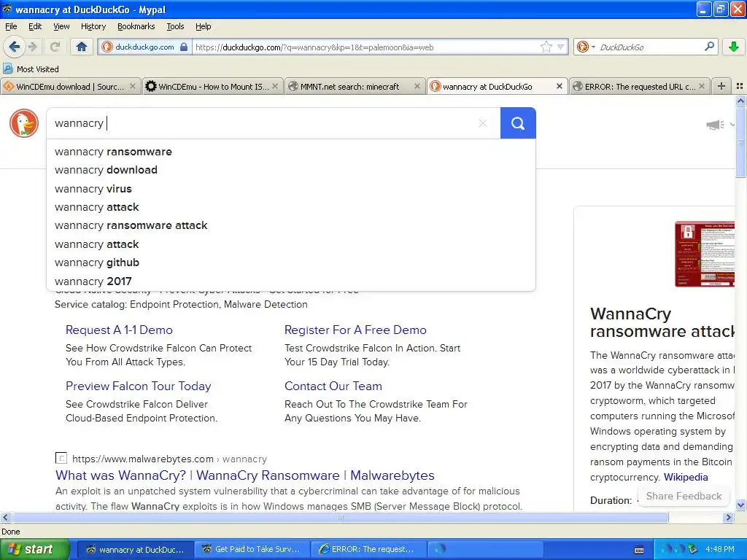Select suggestion wannacry ransomware attack
Image resolution: width=747 pixels, height=560 pixels.
point(291,225)
